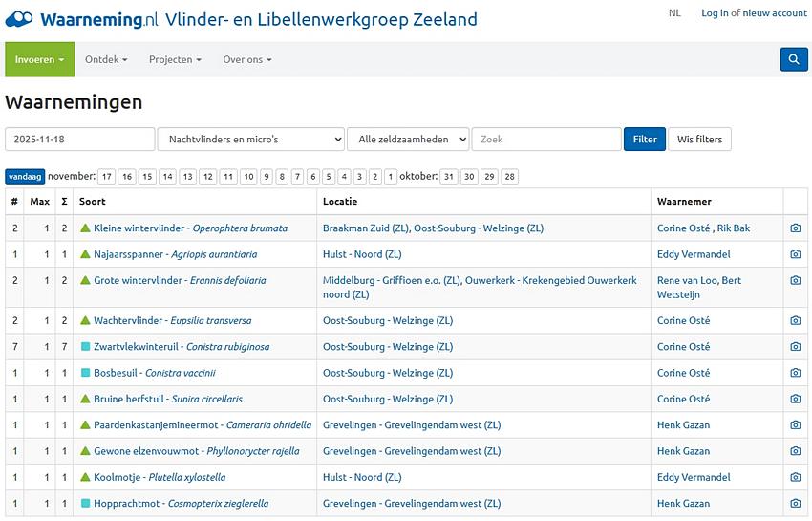812x521 pixels.
Task: Click teal square rarity icon beside Zwartvlekwinteruil
Action: [x=85, y=346]
